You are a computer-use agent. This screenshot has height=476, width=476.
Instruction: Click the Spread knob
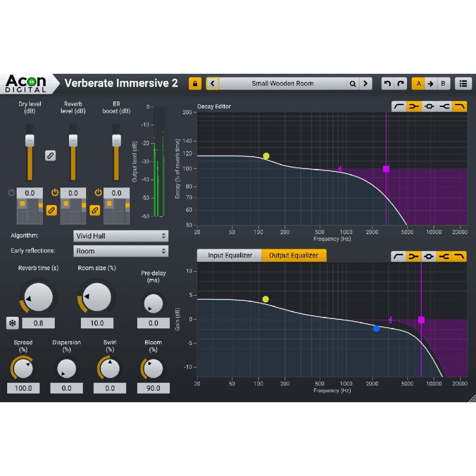tap(23, 368)
